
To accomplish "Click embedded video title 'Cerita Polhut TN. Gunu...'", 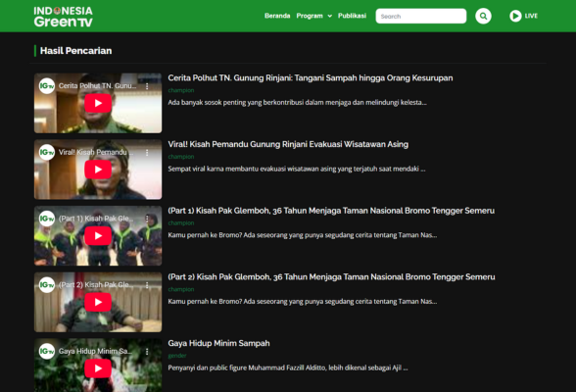I will pos(97,86).
